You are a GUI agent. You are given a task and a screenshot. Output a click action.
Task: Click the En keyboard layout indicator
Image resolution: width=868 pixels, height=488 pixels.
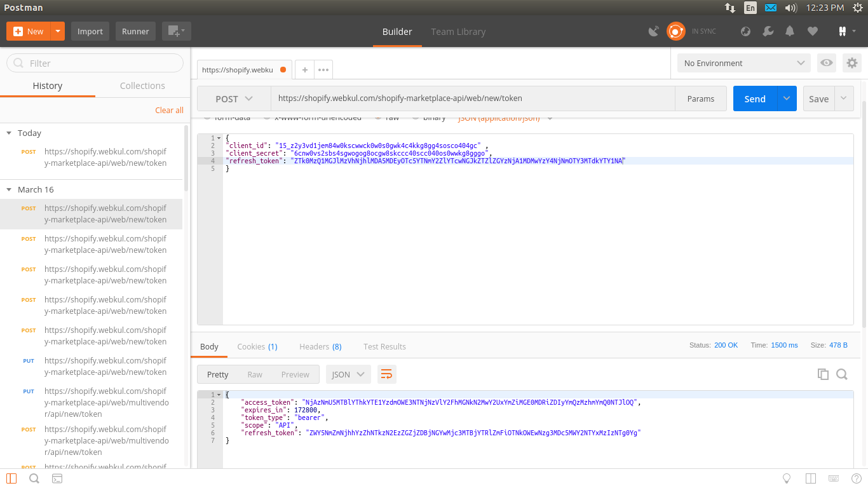point(750,8)
